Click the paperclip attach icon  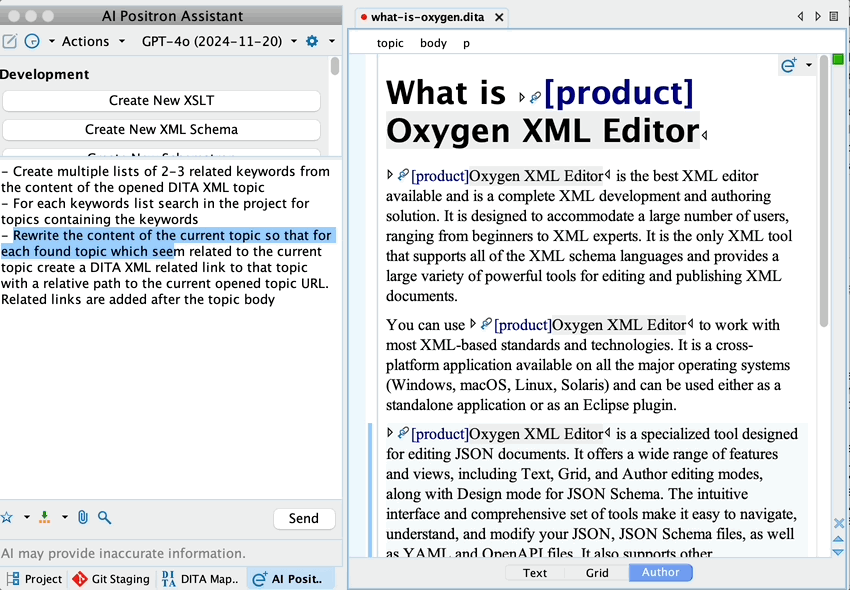pos(83,517)
